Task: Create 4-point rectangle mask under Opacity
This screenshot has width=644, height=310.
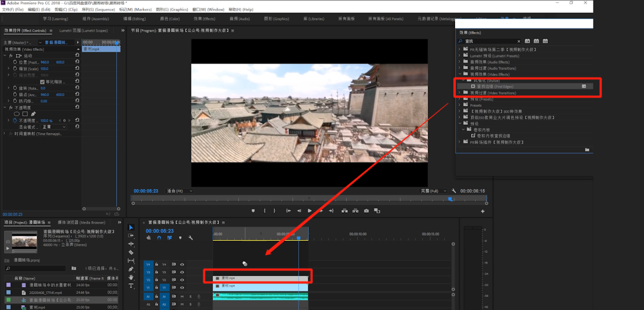Action: click(x=25, y=114)
